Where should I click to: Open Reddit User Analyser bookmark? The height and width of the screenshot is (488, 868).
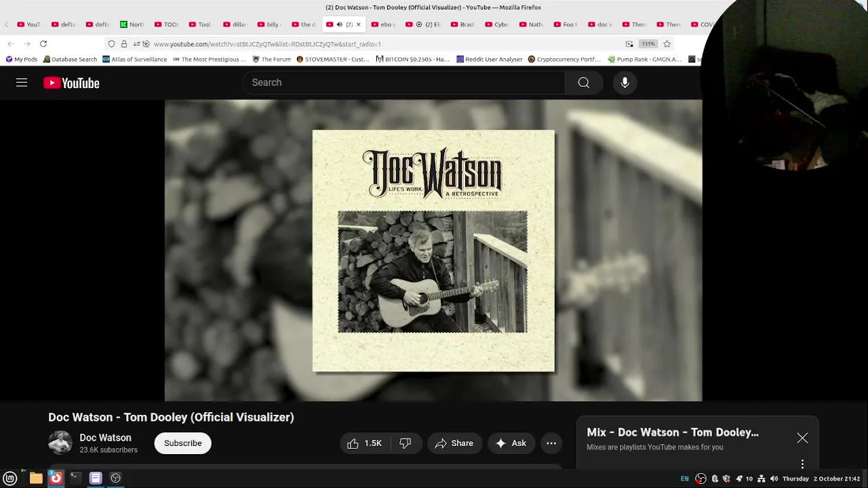pyautogui.click(x=490, y=60)
